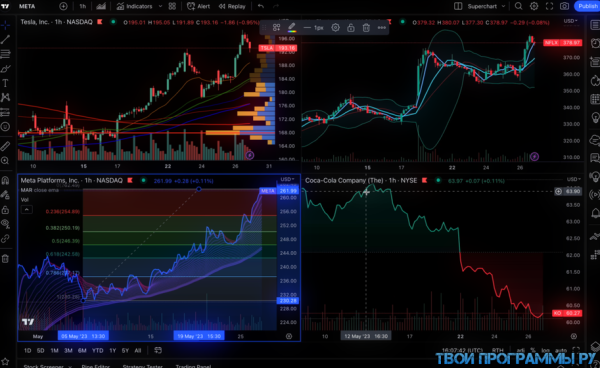The width and height of the screenshot is (600, 368).
Task: Set time range to 1D
Action: [28, 350]
